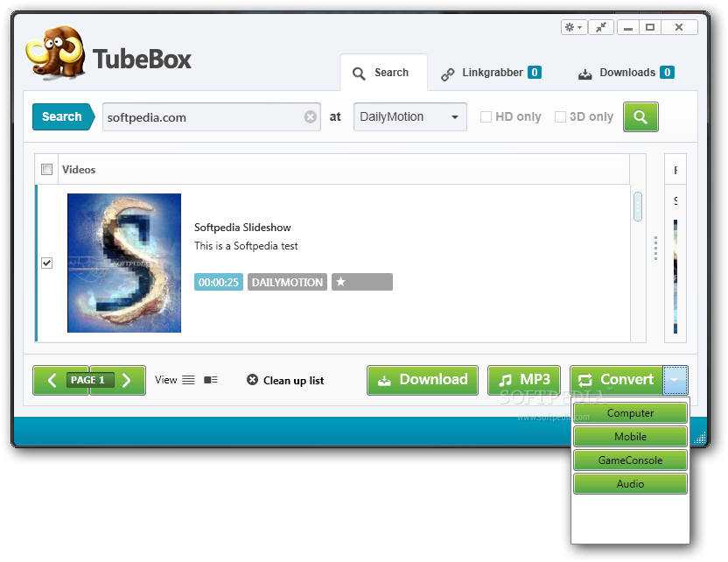728x562 pixels.
Task: Run search with green magnifier button
Action: pos(640,117)
